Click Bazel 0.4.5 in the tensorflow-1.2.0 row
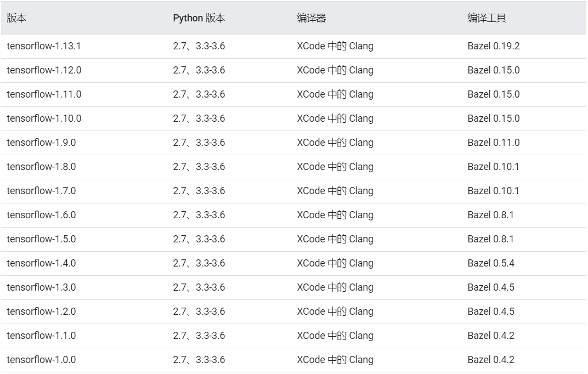 [491, 311]
